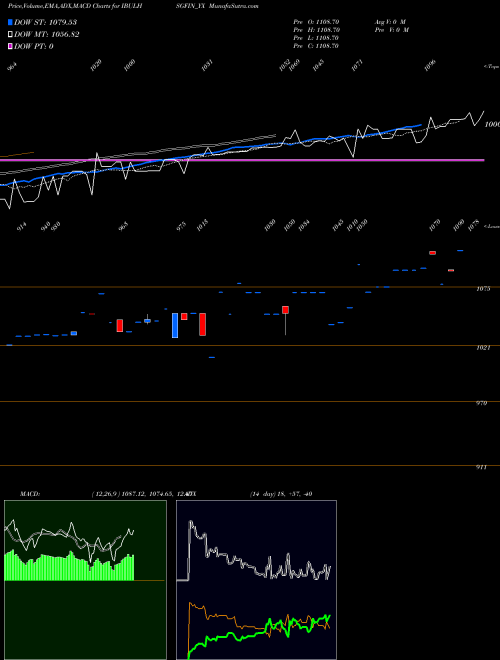Click the top price label 1031
Viewport: 500px width, 660px height.
[207, 65]
